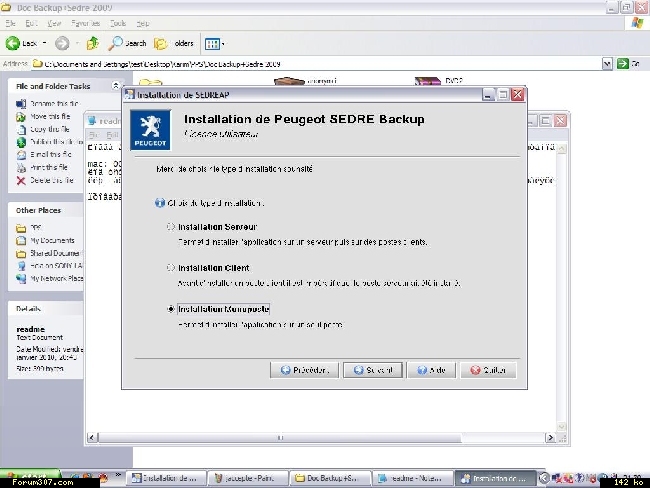Click the Forward arrow in Explorer
The height and width of the screenshot is (488, 650).
click(62, 43)
